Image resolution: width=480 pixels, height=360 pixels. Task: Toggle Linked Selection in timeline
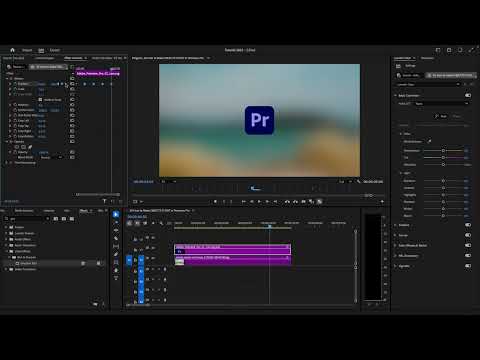click(145, 223)
